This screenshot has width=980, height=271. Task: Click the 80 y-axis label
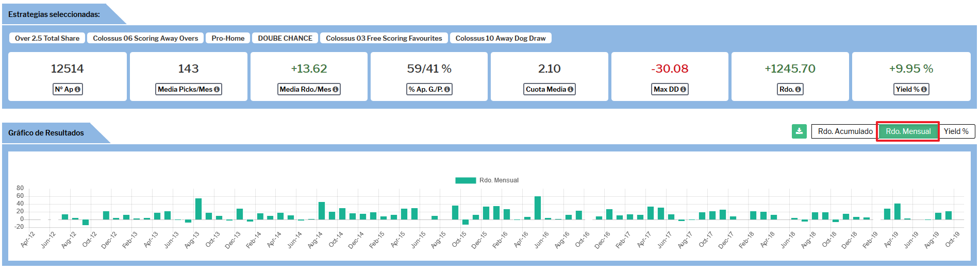[20, 188]
